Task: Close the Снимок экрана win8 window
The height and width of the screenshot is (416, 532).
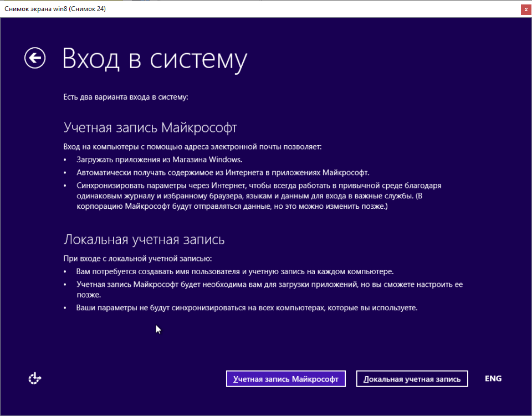Action: coord(526,10)
